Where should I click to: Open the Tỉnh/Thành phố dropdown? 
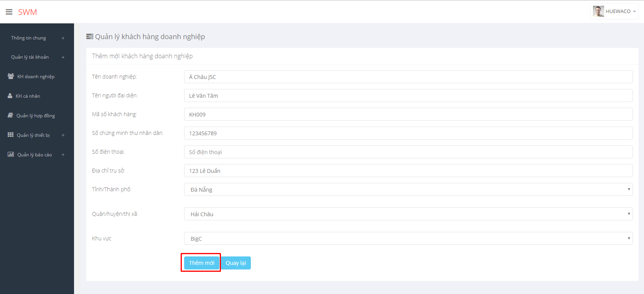click(x=408, y=189)
